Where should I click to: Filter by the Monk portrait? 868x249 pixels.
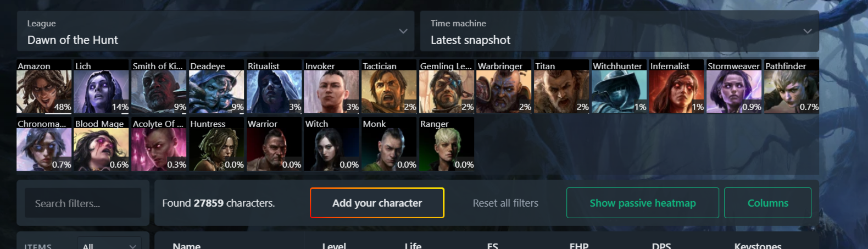(389, 144)
